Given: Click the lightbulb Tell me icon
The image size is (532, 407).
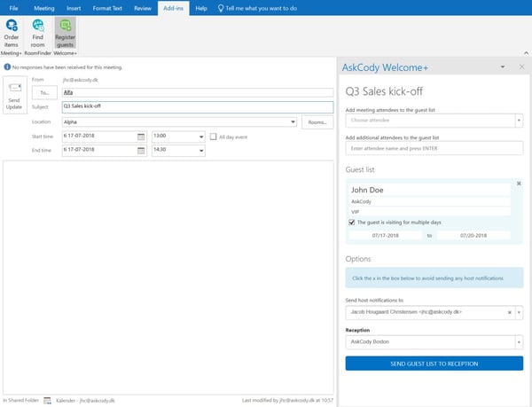Looking at the screenshot, I should coord(221,8).
